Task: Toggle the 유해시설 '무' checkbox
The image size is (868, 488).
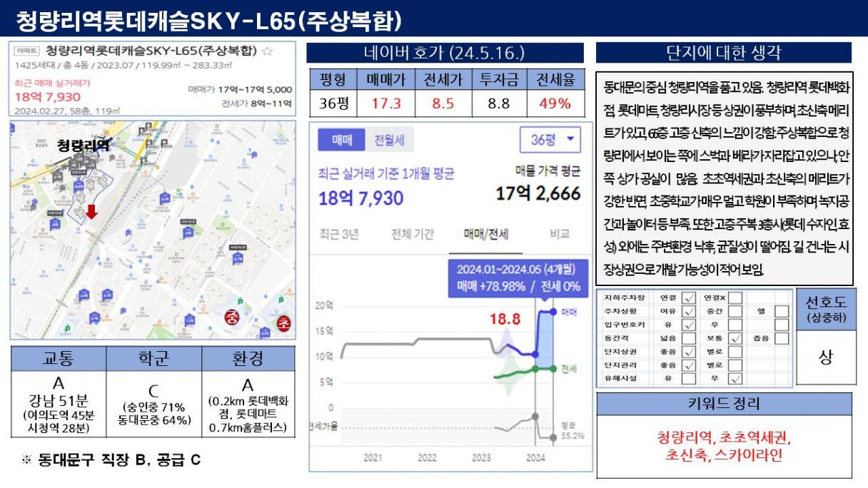Action: click(x=735, y=379)
